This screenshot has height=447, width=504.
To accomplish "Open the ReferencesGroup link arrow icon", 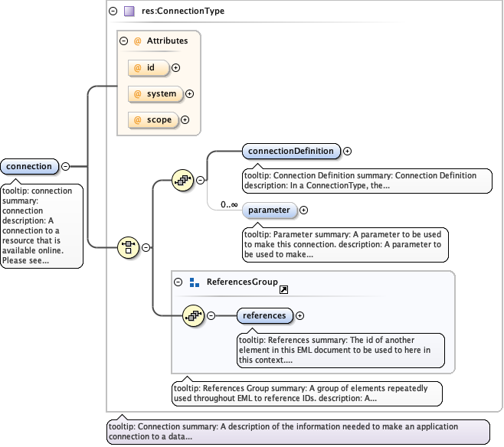I will coord(283,290).
